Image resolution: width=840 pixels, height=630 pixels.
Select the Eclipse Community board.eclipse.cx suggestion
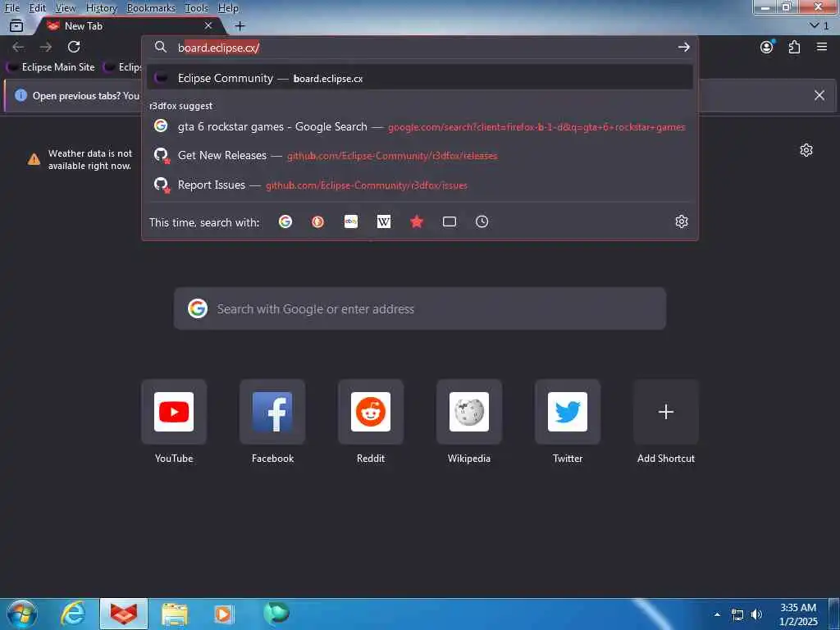coord(420,78)
